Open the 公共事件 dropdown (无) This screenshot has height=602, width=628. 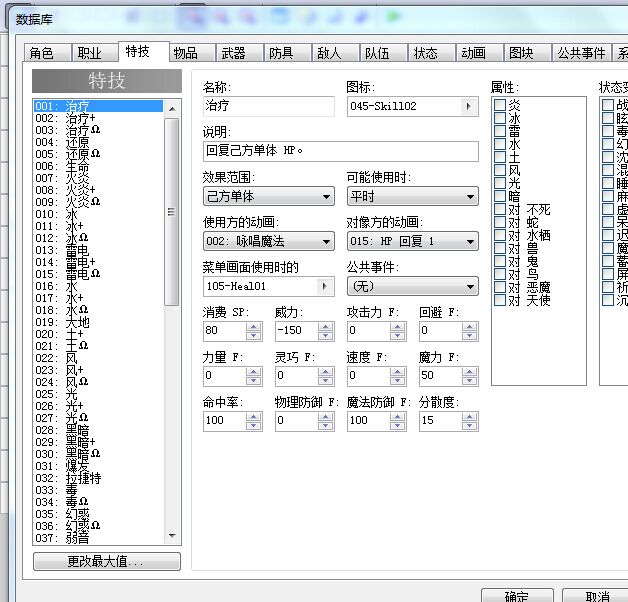(x=413, y=286)
